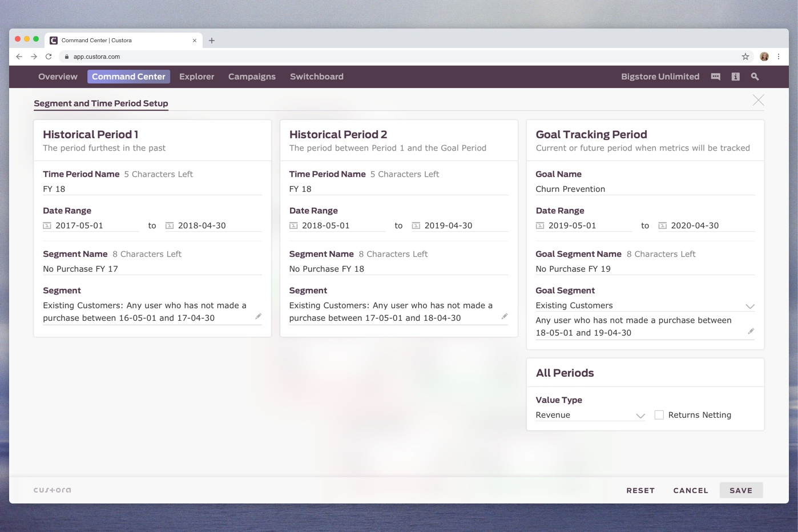Click the 2019-04-30 date field
This screenshot has width=798, height=532.
(x=460, y=225)
